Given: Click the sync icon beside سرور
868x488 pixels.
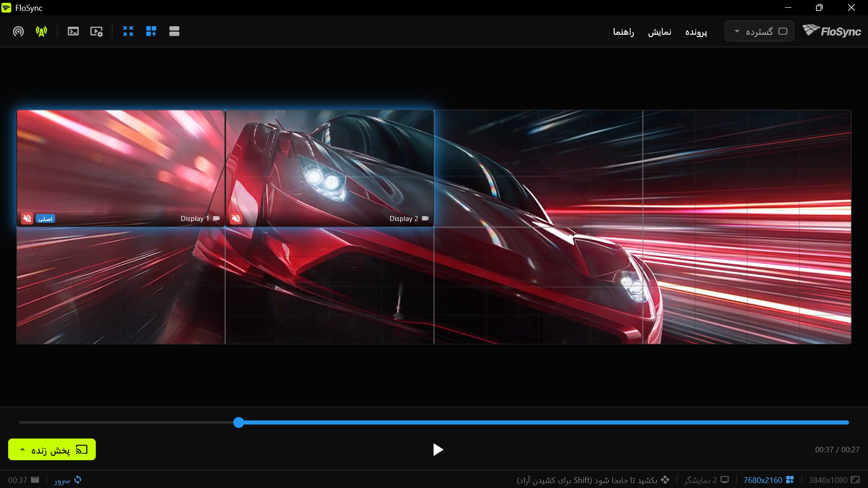Looking at the screenshot, I should 78,480.
